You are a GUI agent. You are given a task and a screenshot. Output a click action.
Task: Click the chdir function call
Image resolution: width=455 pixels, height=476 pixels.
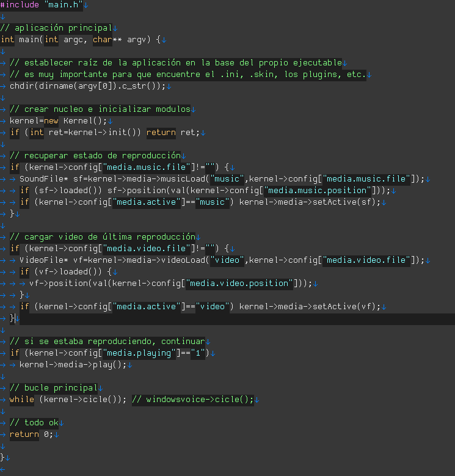click(21, 86)
